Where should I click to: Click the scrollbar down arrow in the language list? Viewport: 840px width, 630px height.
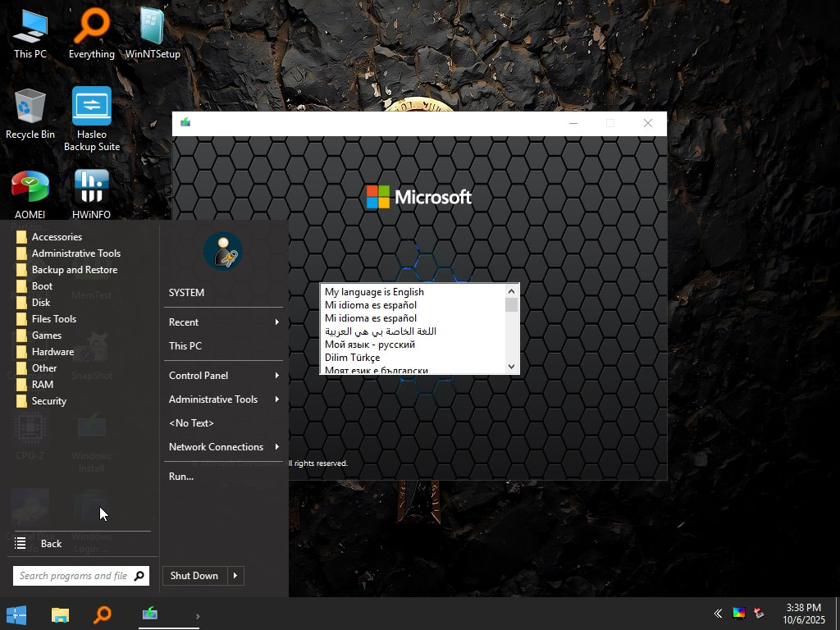[x=511, y=367]
